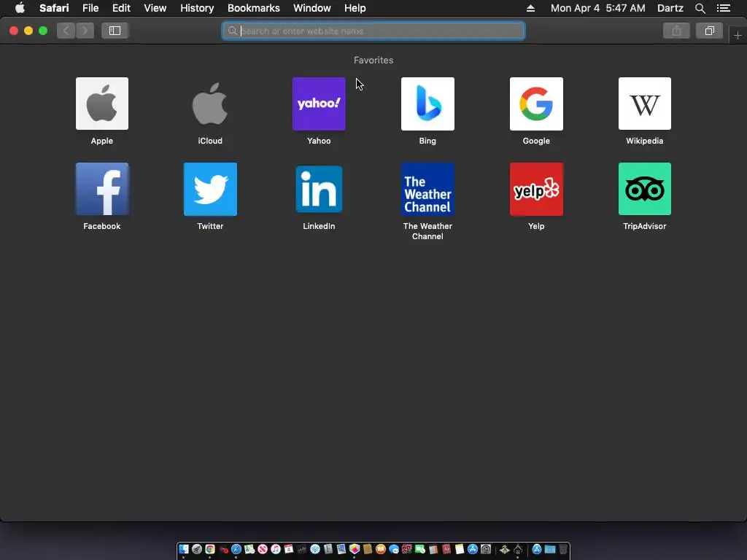
Task: Open Google Chrome from the Dock
Action: [210, 549]
